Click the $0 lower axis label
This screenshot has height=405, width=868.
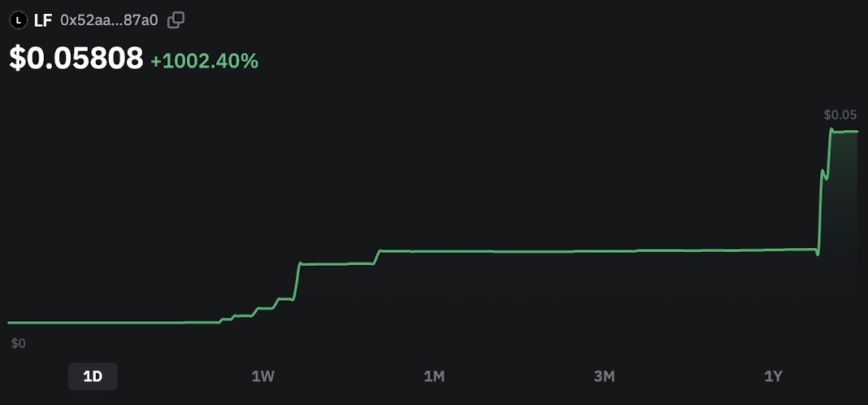click(18, 343)
